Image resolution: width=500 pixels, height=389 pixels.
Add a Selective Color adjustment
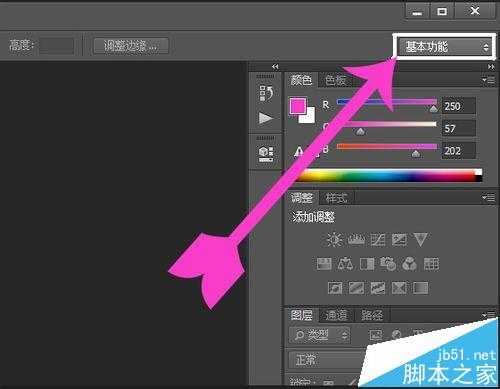click(399, 288)
